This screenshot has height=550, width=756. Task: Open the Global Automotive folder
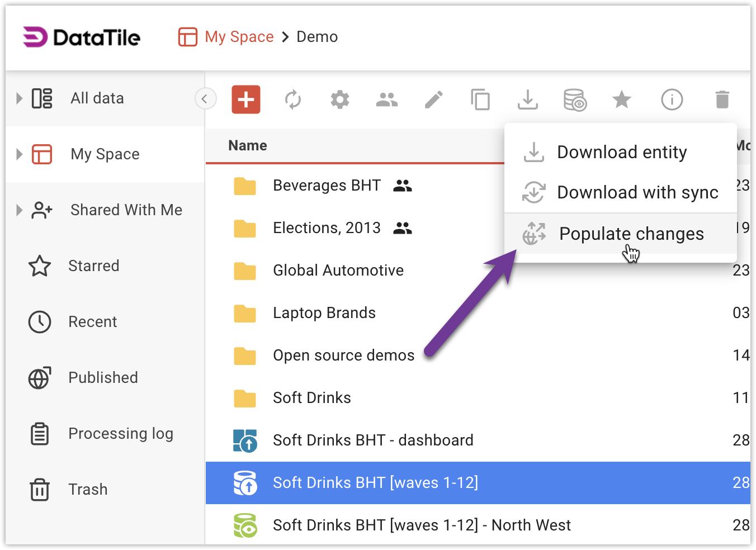click(338, 271)
